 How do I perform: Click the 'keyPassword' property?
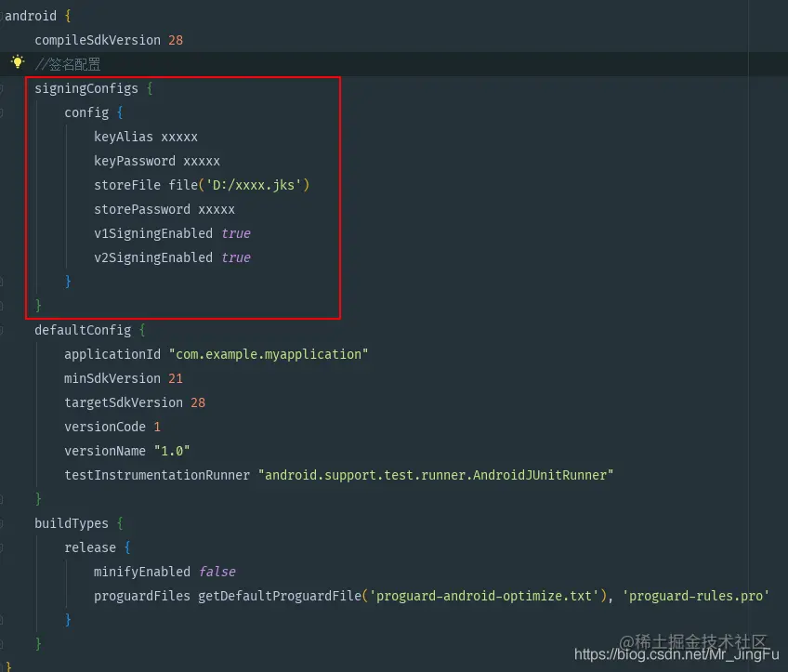click(135, 161)
